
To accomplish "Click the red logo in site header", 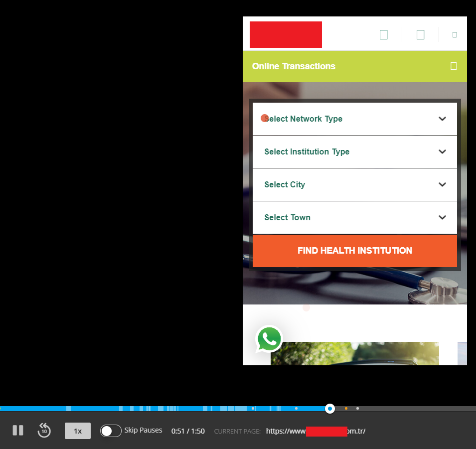I will point(286,34).
